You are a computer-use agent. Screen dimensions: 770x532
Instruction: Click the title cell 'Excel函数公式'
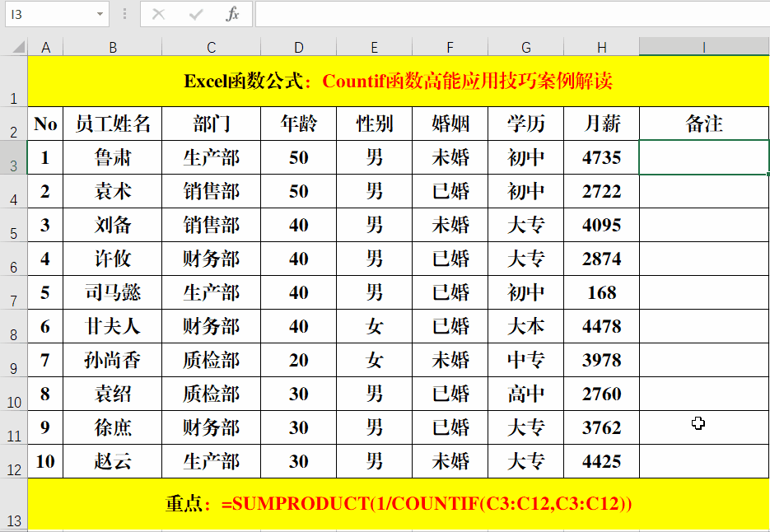tap(399, 81)
